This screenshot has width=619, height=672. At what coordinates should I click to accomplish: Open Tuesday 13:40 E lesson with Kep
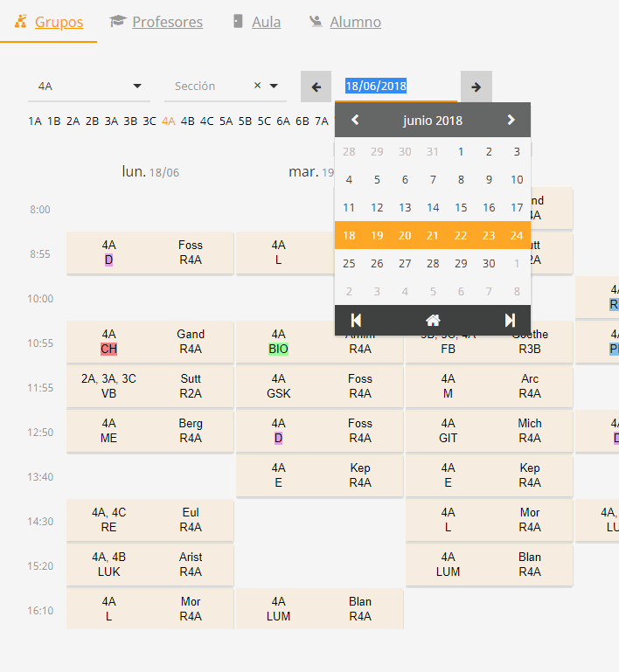[x=319, y=475]
